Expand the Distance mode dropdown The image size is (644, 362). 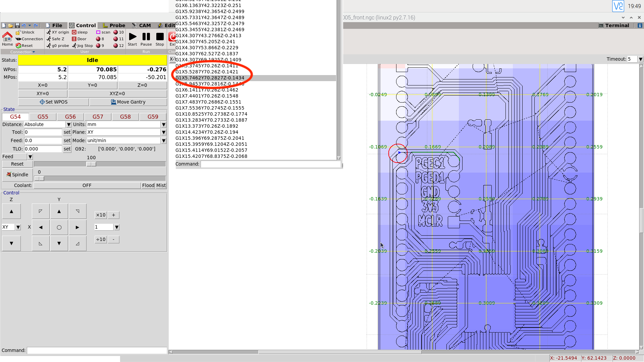click(x=68, y=124)
